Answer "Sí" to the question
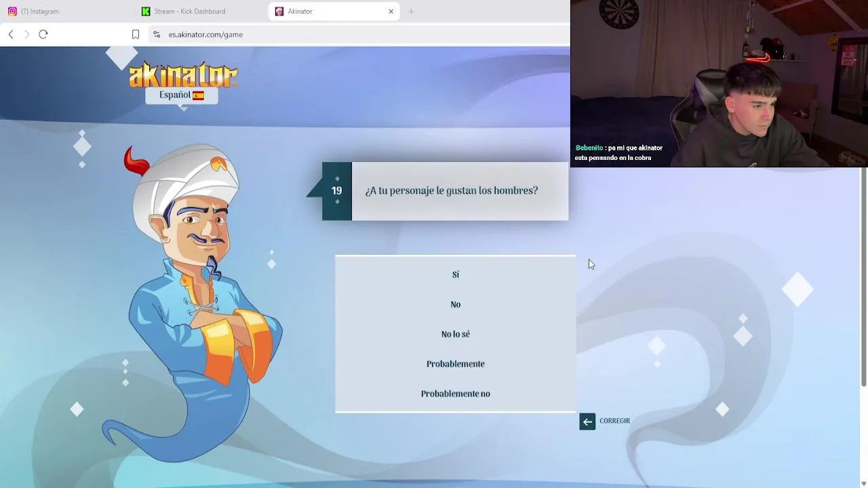This screenshot has height=488, width=868. click(455, 274)
